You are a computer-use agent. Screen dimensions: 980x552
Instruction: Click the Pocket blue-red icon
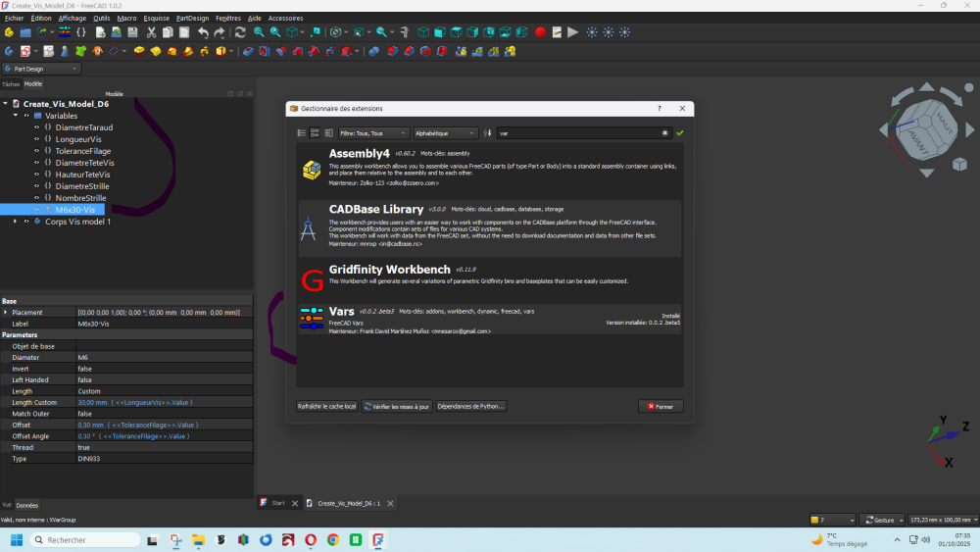click(x=248, y=51)
